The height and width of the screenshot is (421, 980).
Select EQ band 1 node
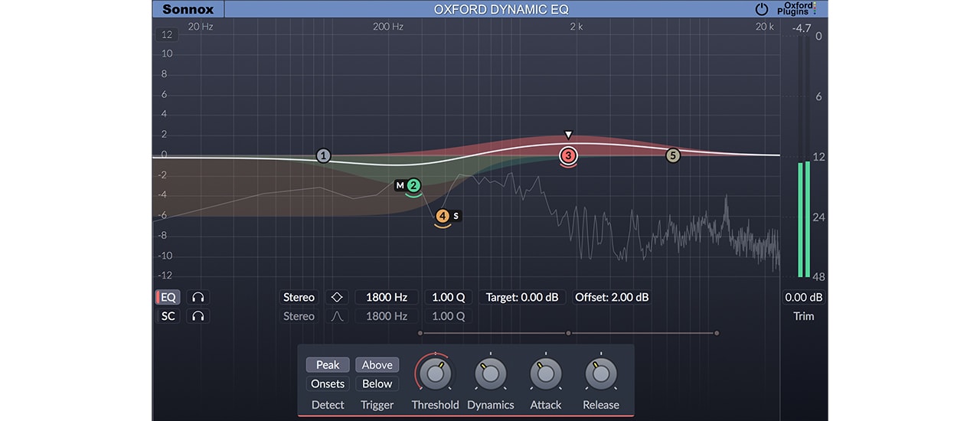[324, 156]
